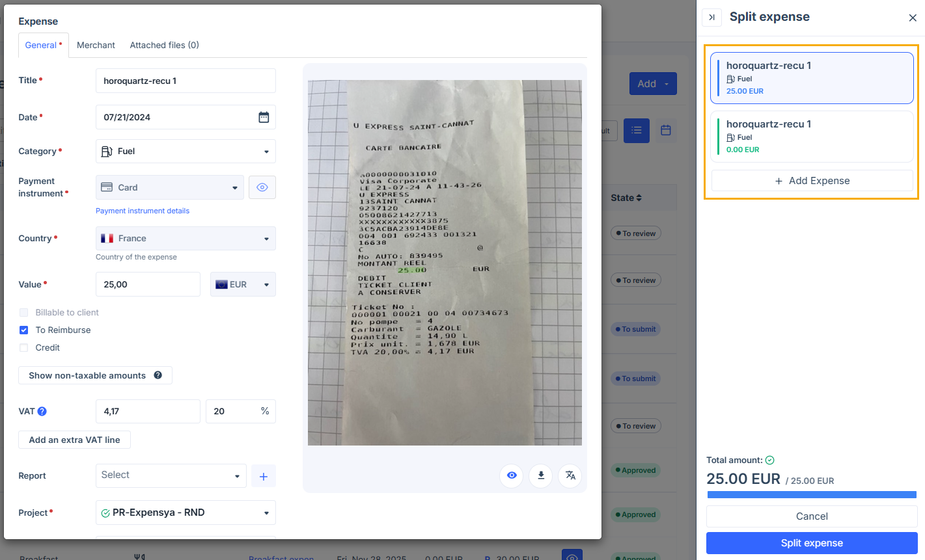Collapse the Split expense panel
The image size is (925, 560).
coord(712,18)
